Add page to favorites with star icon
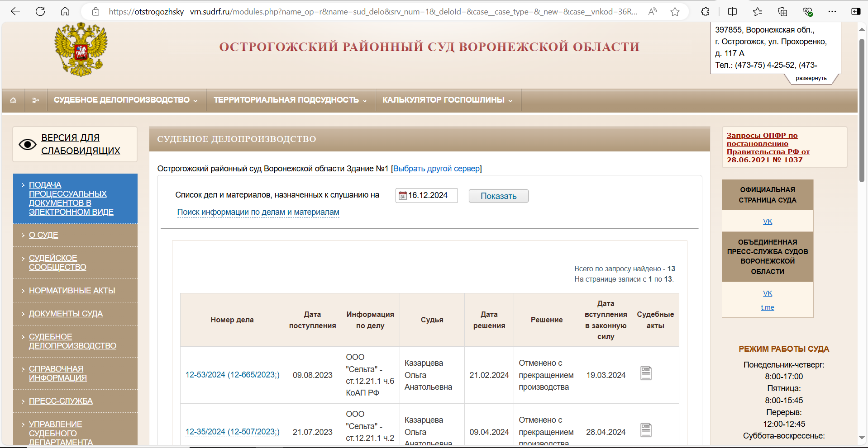 [x=675, y=12]
